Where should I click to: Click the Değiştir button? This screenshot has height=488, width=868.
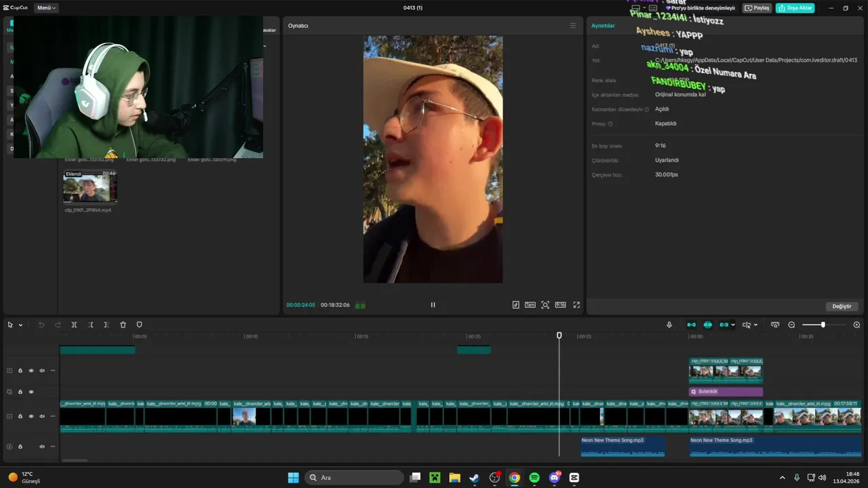842,306
